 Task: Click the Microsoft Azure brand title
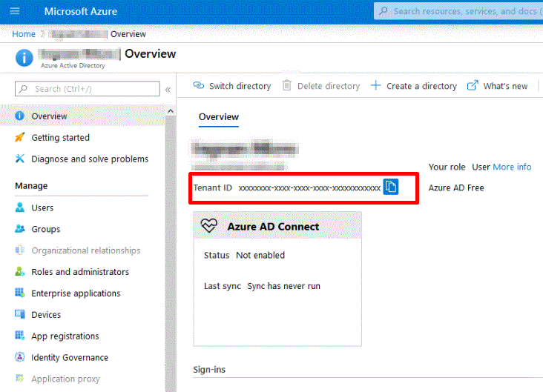[81, 11]
